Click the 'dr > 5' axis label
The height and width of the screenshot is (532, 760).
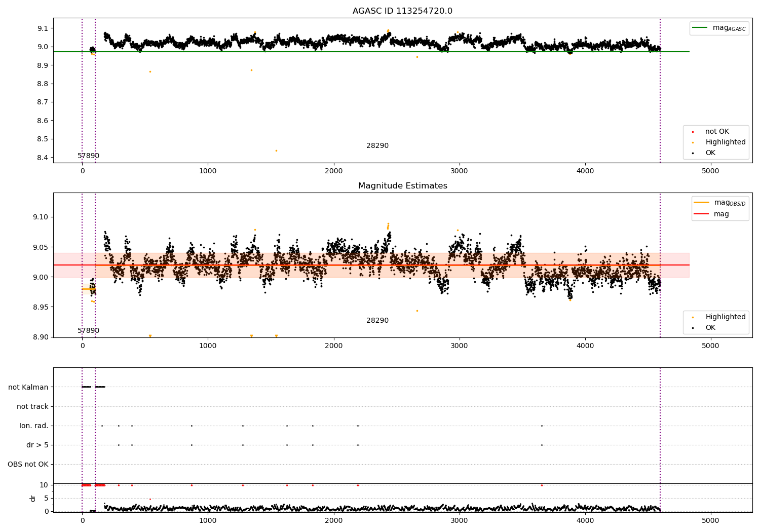pos(37,445)
